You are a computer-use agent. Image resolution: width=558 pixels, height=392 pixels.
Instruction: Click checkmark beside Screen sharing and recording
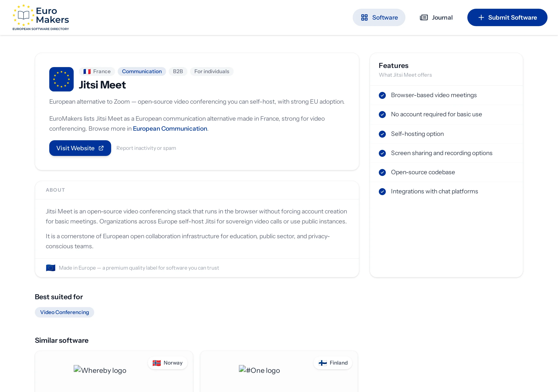click(x=382, y=153)
